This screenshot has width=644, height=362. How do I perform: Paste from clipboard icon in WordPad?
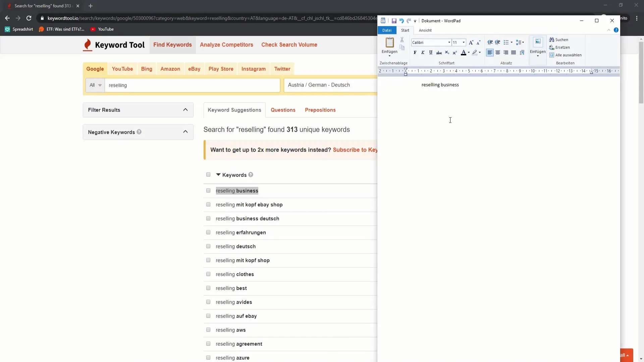[x=389, y=43]
